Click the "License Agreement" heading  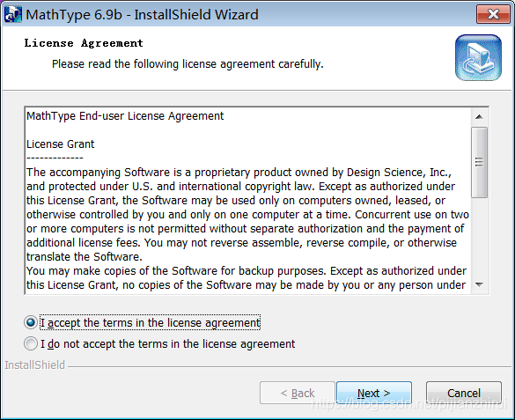pos(84,43)
